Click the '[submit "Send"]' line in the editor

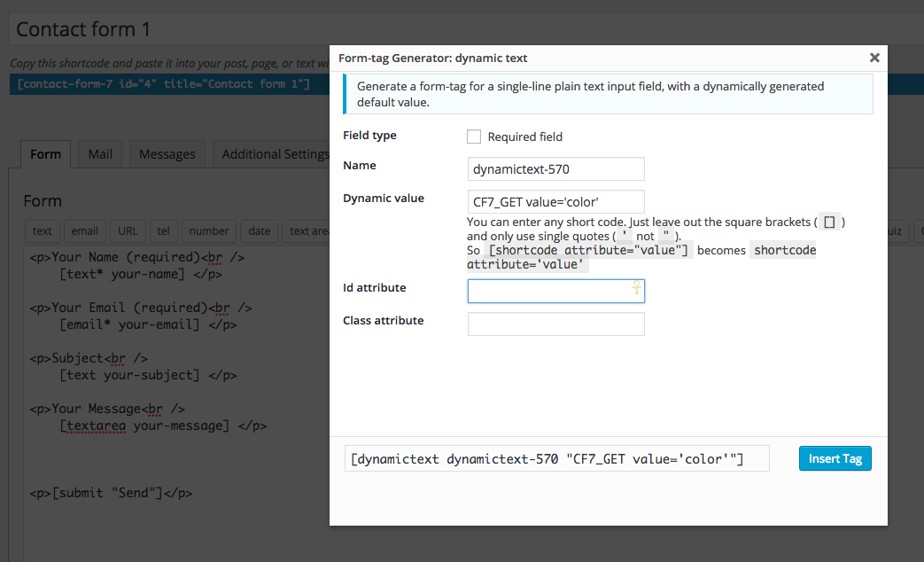point(111,493)
